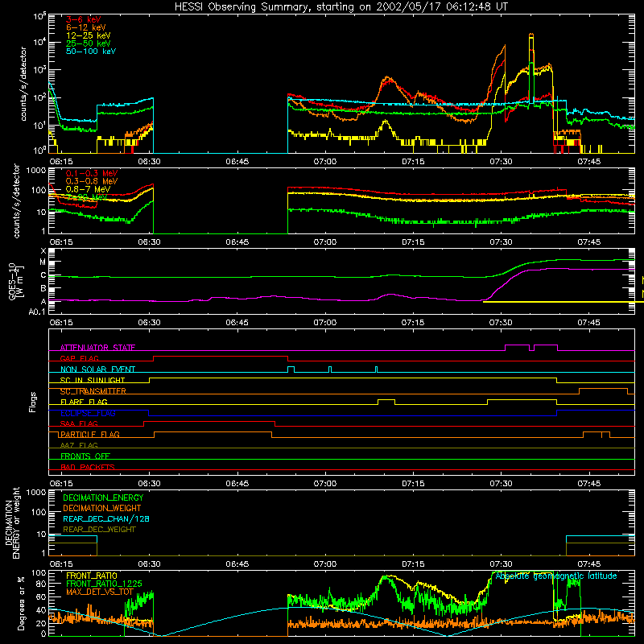Click the SC_TRANSMITTER flag label
The height and width of the screenshot is (644, 644).
(x=93, y=391)
